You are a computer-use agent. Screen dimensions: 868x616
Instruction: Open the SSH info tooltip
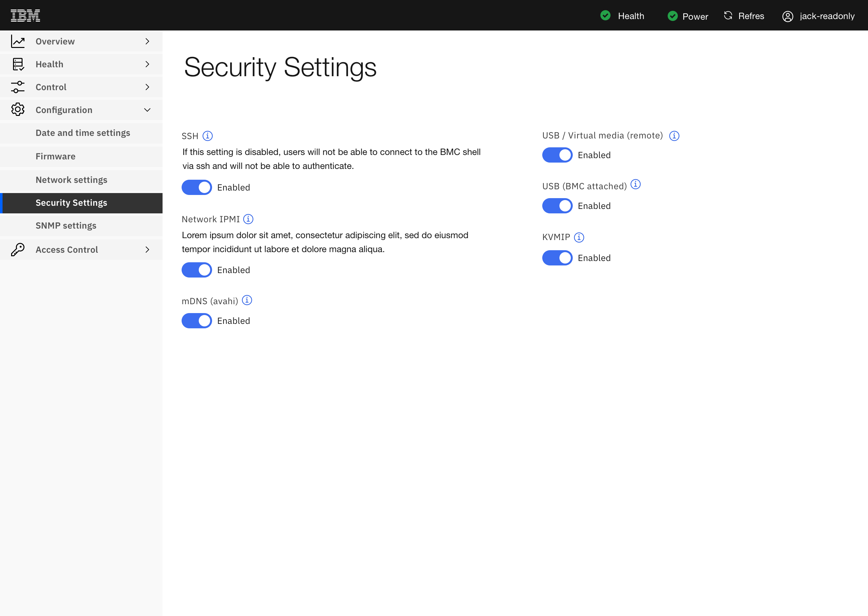click(208, 136)
